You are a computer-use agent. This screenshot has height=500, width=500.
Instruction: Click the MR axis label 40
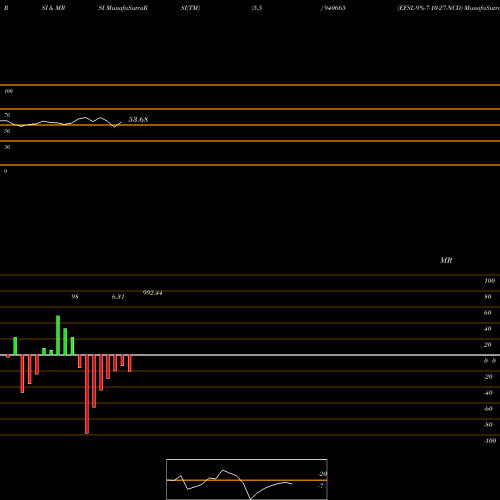[487, 329]
